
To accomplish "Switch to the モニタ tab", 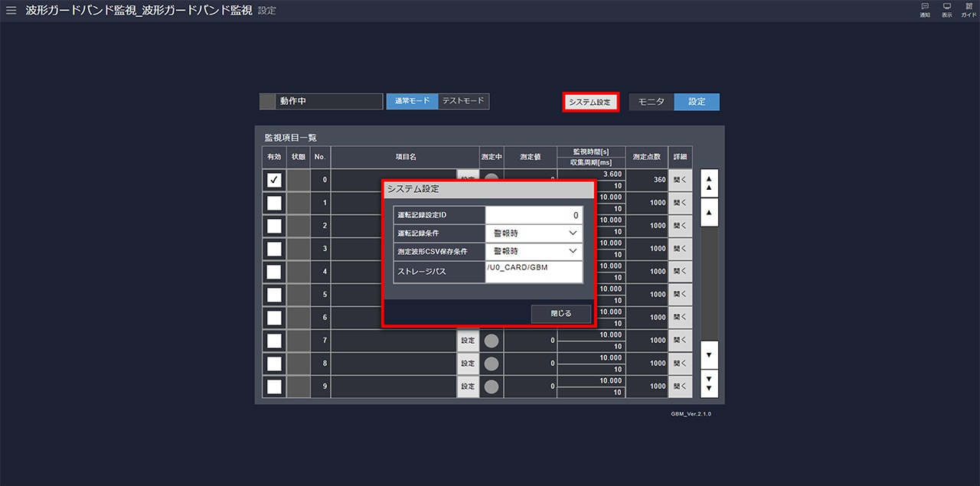I will [651, 102].
